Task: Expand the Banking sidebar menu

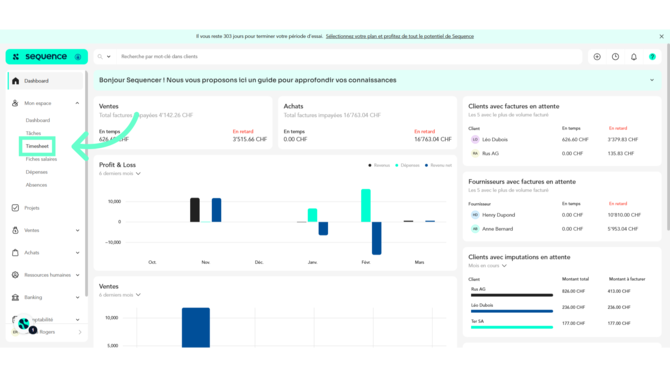Action: click(x=77, y=297)
